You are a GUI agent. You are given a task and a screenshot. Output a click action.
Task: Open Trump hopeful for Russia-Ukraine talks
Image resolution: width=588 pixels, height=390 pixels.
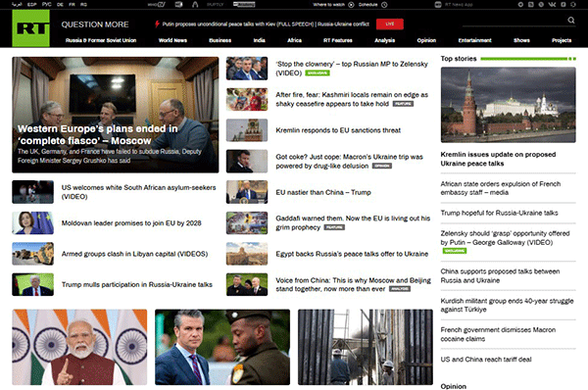click(499, 213)
